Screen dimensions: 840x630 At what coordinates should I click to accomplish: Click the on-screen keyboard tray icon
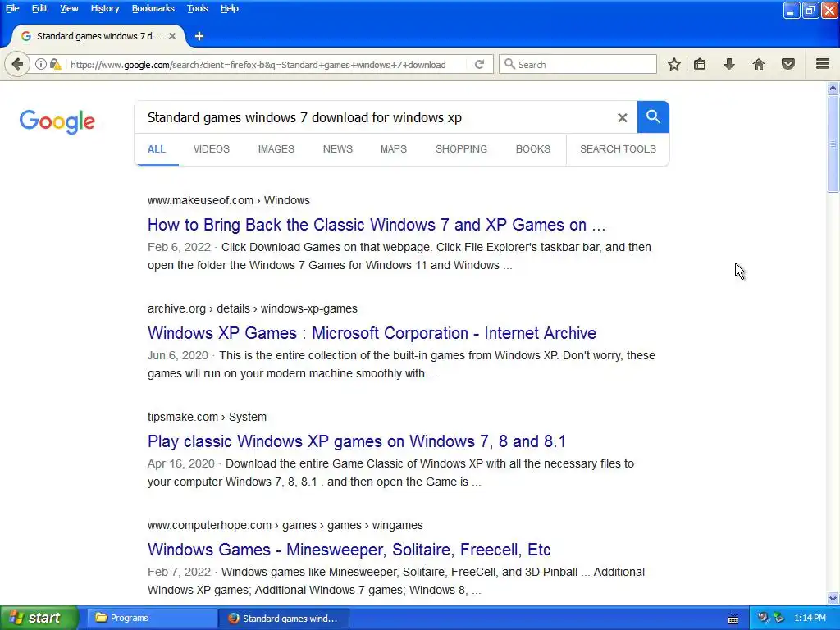733,619
